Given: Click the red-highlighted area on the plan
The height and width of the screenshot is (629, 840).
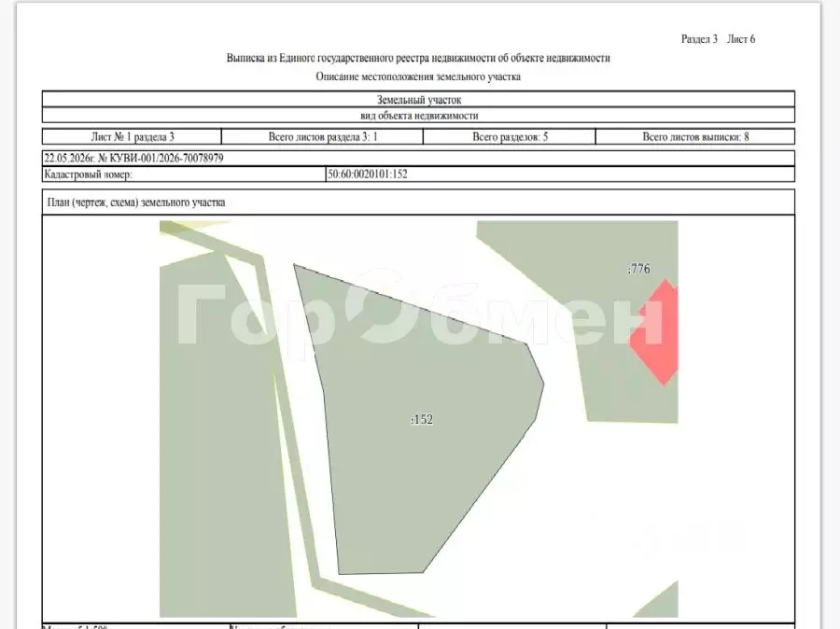Looking at the screenshot, I should [x=656, y=332].
